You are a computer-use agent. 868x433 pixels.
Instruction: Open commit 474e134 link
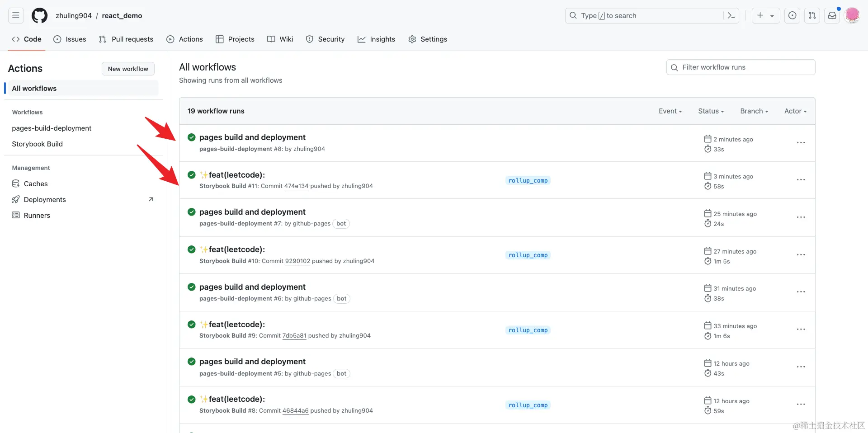[296, 186]
